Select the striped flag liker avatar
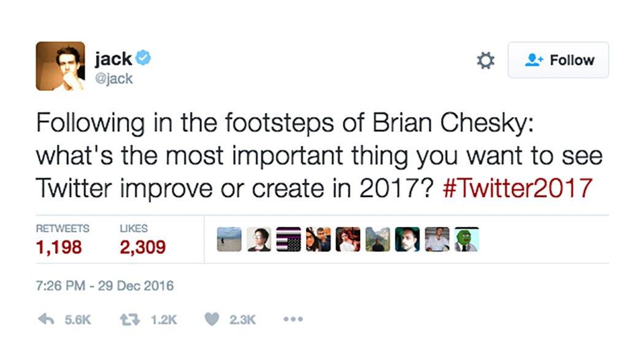 point(288,239)
